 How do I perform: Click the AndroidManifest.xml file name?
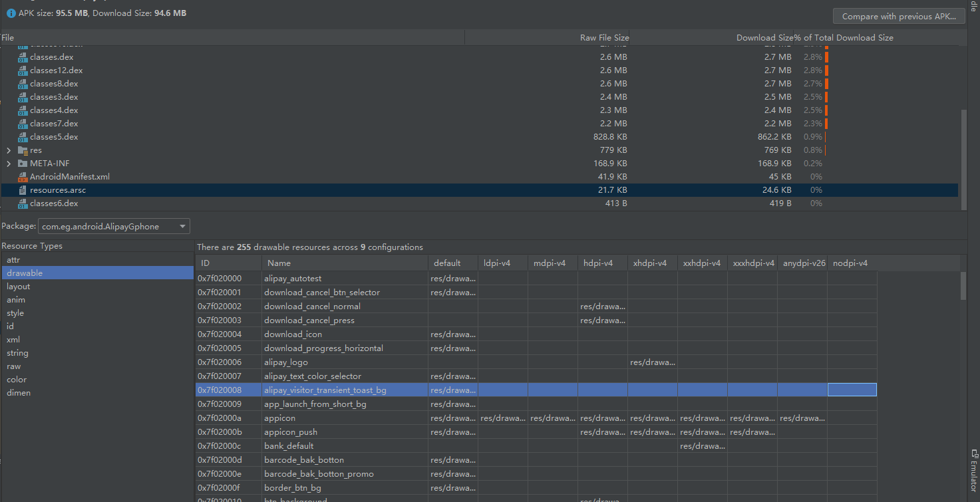[70, 177]
